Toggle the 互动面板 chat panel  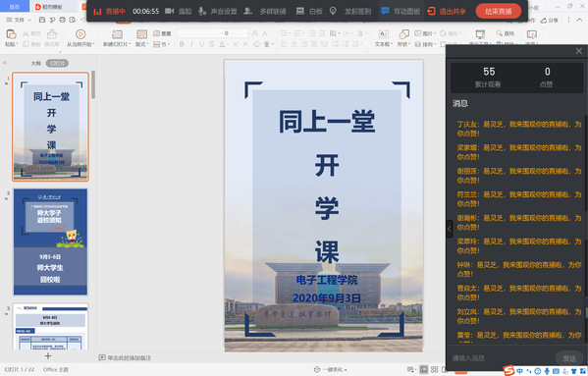(x=401, y=11)
